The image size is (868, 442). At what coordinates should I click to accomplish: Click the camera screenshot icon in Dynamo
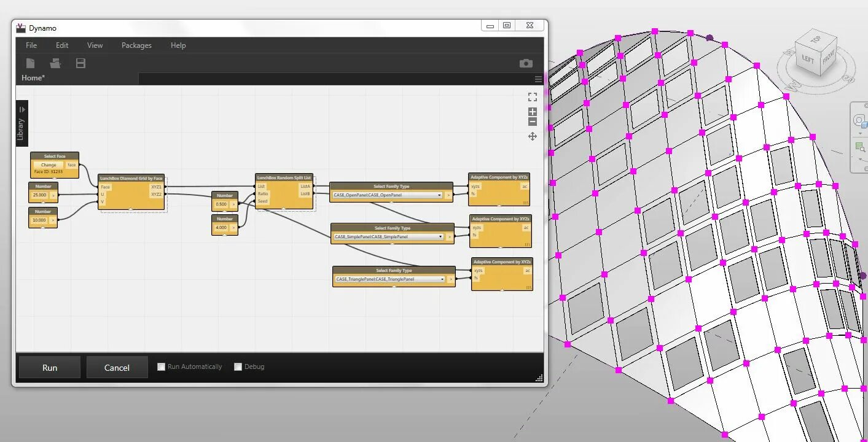click(x=526, y=63)
